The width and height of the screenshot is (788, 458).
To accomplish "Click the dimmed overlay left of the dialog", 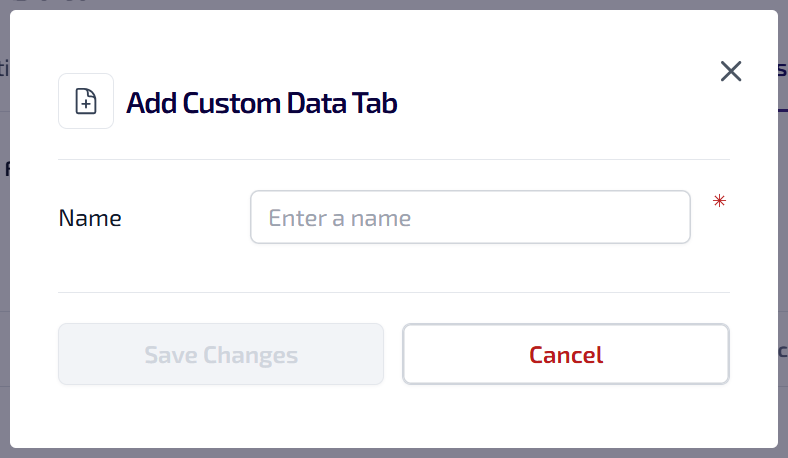I will click(4, 250).
